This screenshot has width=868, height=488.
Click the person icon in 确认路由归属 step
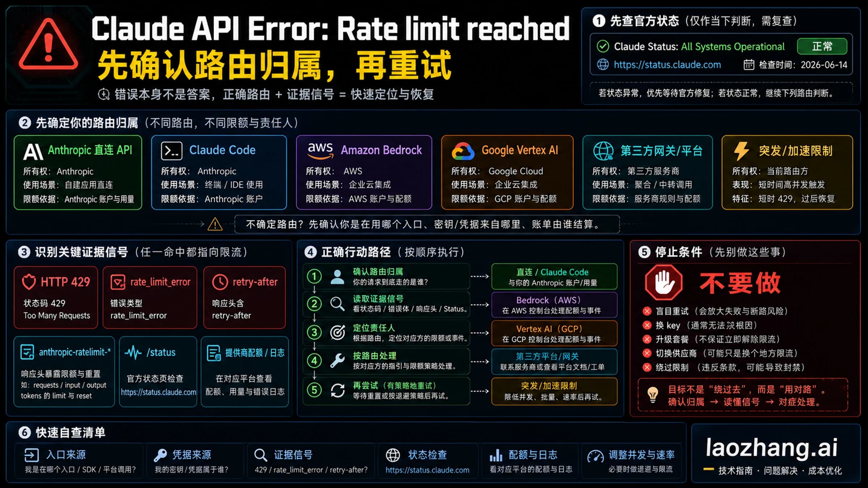coord(337,277)
